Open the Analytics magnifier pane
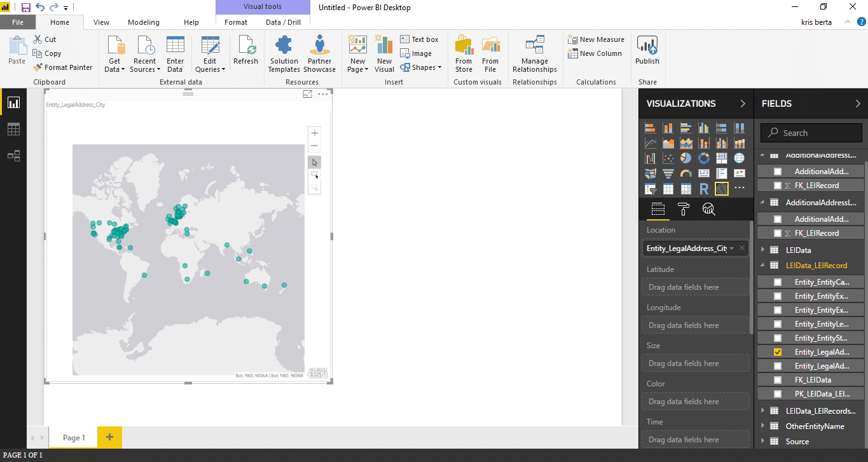The width and height of the screenshot is (868, 462). [x=708, y=209]
